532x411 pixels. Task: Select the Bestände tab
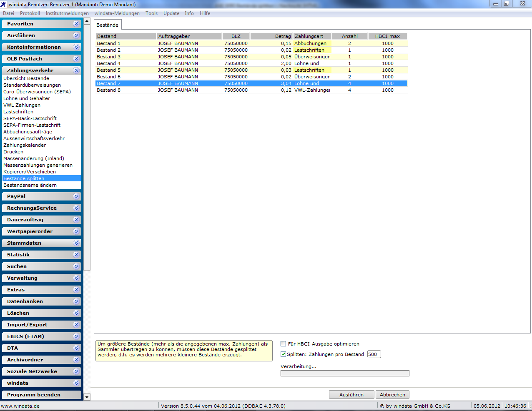(x=108, y=25)
